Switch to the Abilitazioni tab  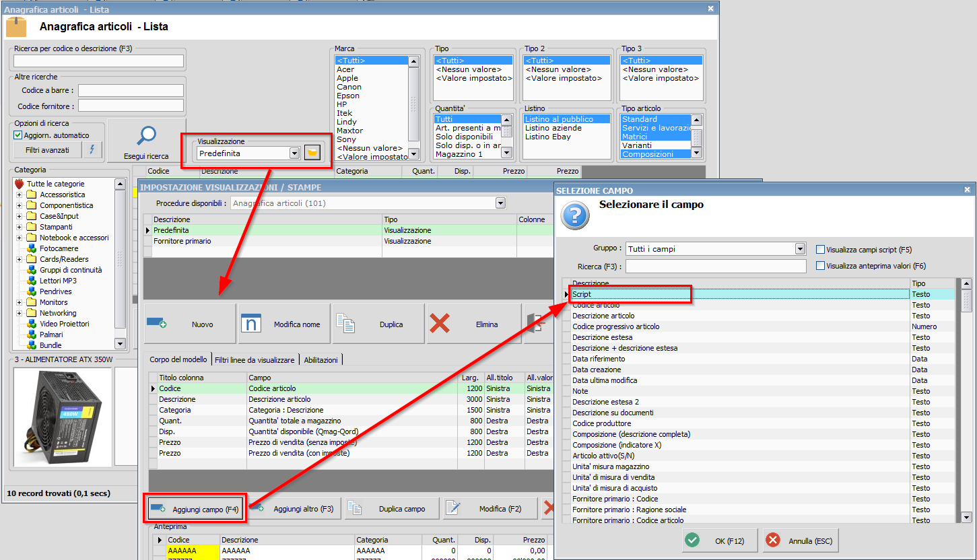(x=321, y=359)
